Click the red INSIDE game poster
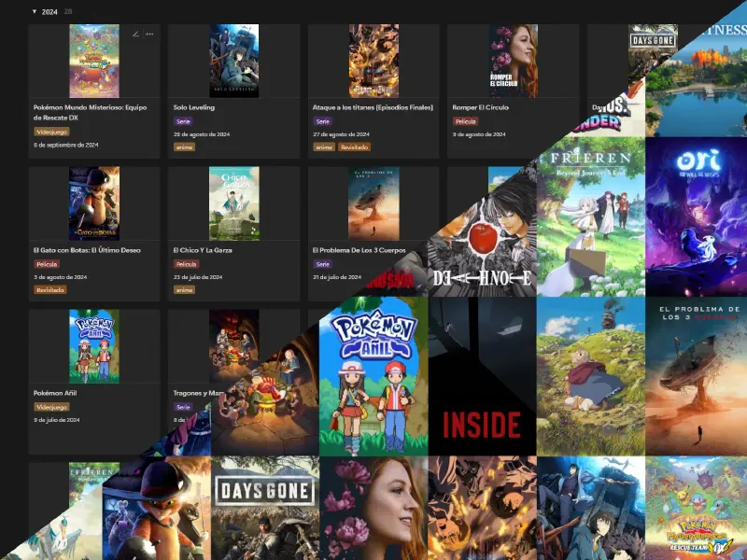Viewport: 747px width, 560px height. (x=482, y=376)
